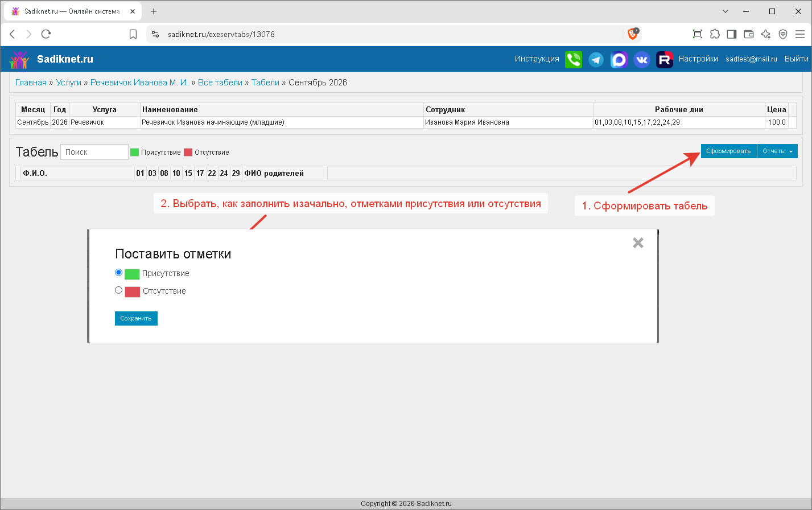View site information icon in address bar
Viewport: 812px width, 510px height.
(x=155, y=34)
